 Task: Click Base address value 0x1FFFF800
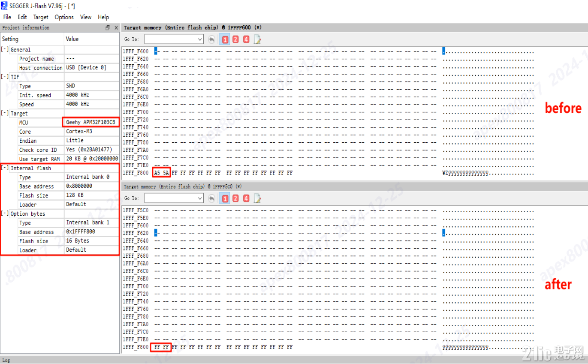coord(80,232)
